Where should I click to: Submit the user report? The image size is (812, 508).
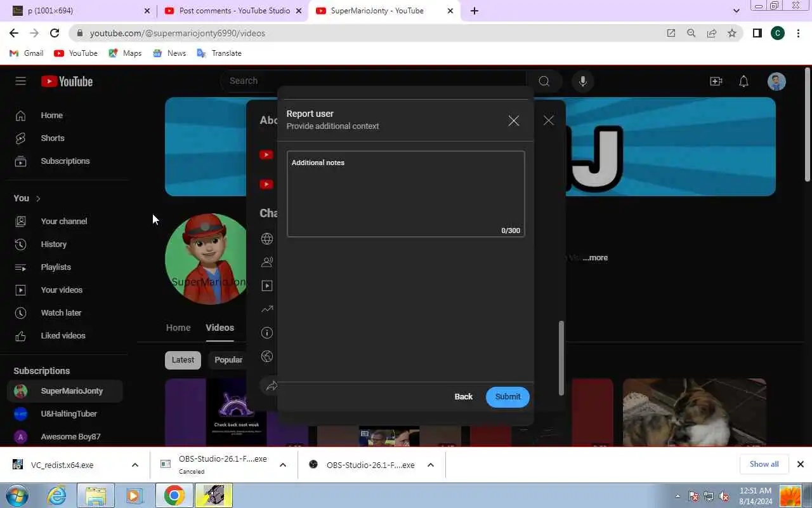pos(507,397)
